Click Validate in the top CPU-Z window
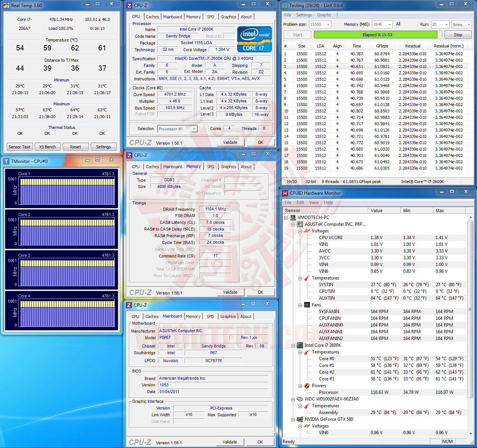Screen dimensions: 477x448 tap(230, 142)
